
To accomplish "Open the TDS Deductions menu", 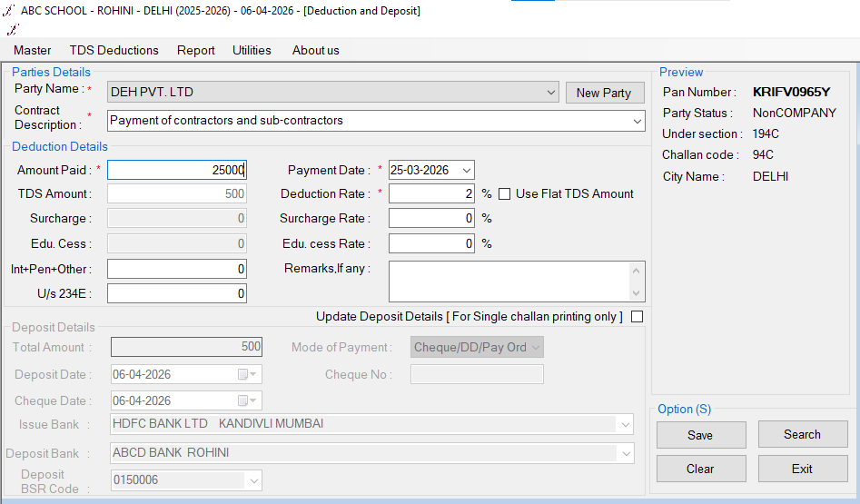I will [114, 50].
